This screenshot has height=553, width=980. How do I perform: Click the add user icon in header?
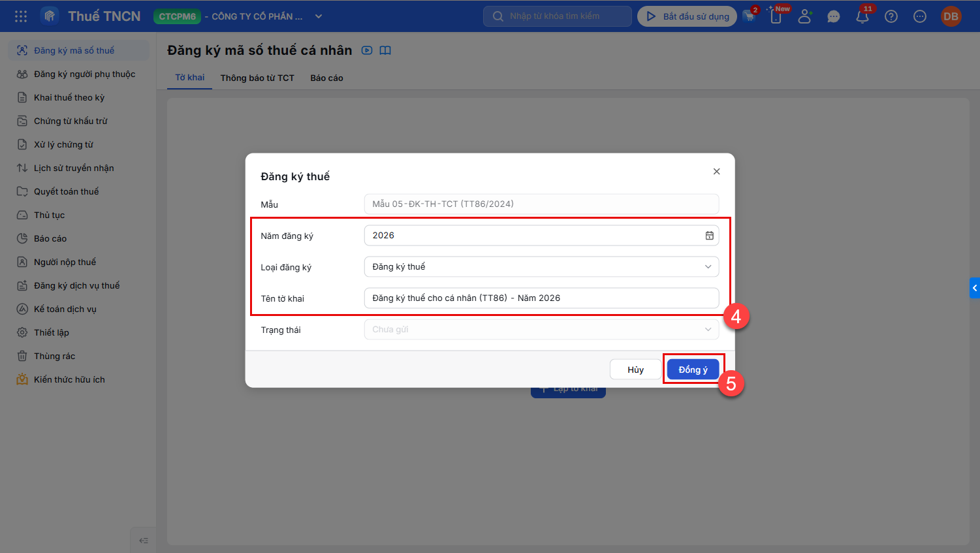tap(805, 17)
